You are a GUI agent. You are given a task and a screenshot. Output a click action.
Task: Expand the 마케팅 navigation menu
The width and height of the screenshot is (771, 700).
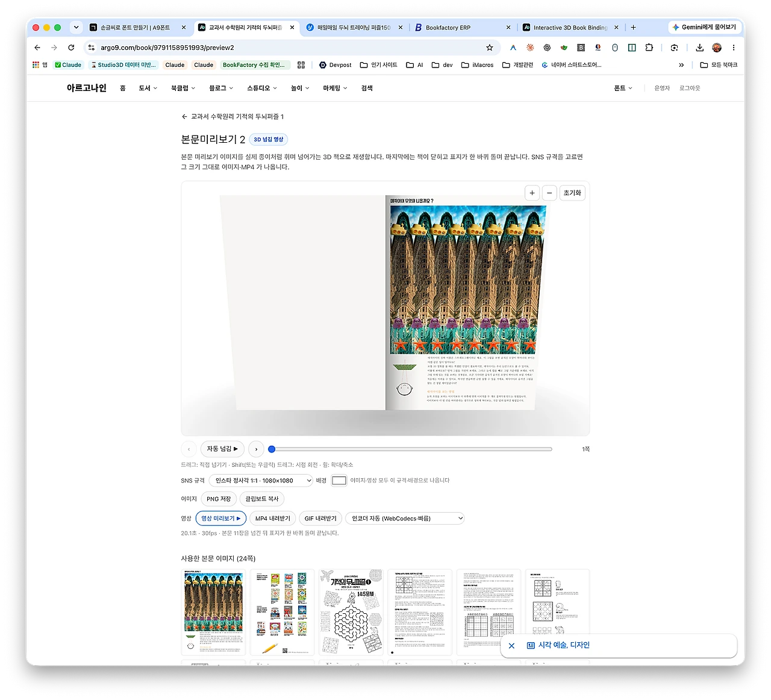(335, 88)
